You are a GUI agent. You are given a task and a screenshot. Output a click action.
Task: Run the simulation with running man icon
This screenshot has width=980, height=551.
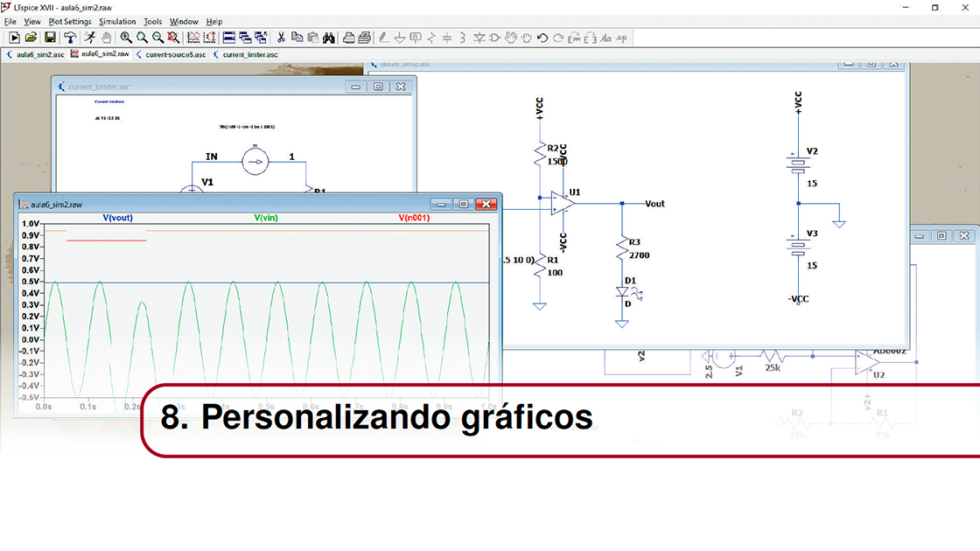pos(90,38)
